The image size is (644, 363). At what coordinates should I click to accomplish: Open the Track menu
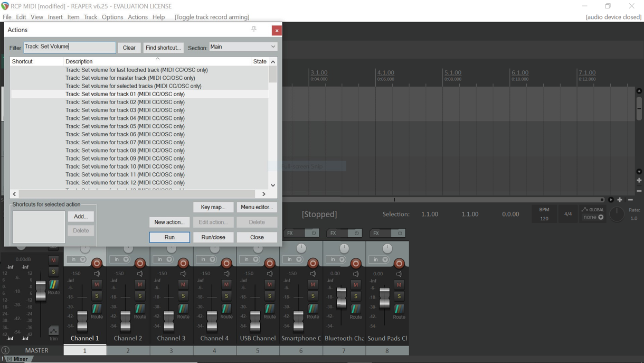90,17
